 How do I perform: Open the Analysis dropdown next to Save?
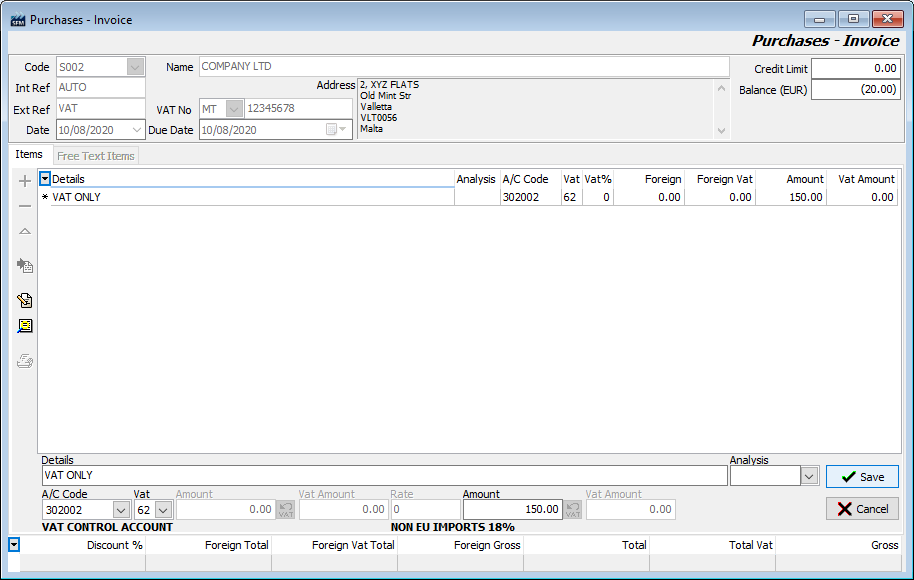tap(809, 476)
